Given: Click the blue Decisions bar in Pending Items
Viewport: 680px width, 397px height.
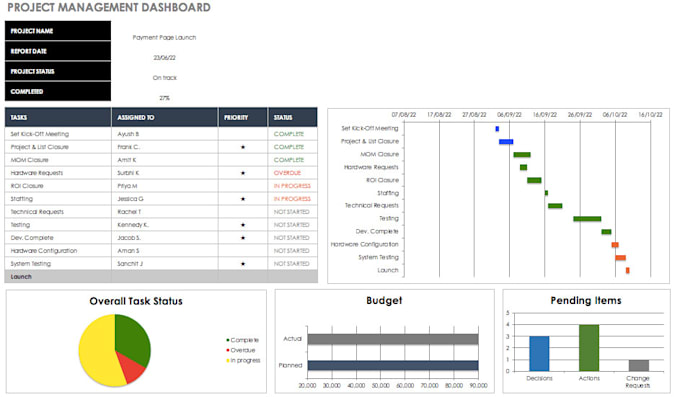Looking at the screenshot, I should (x=539, y=354).
